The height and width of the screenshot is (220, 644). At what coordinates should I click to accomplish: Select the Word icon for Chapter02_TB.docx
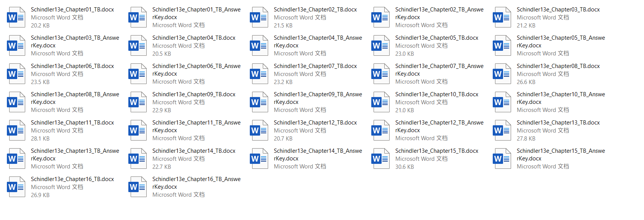point(259,17)
